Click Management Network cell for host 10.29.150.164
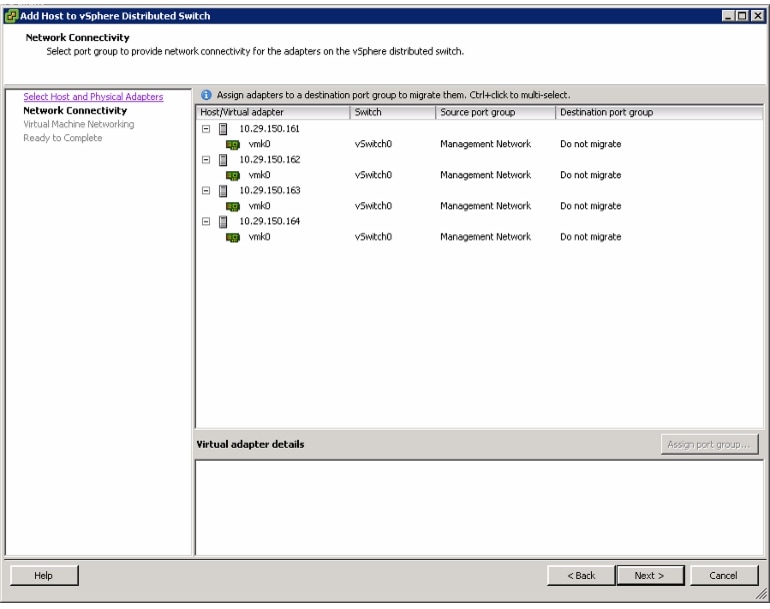Screen dimensions: 770x609 pyautogui.click(x=486, y=237)
